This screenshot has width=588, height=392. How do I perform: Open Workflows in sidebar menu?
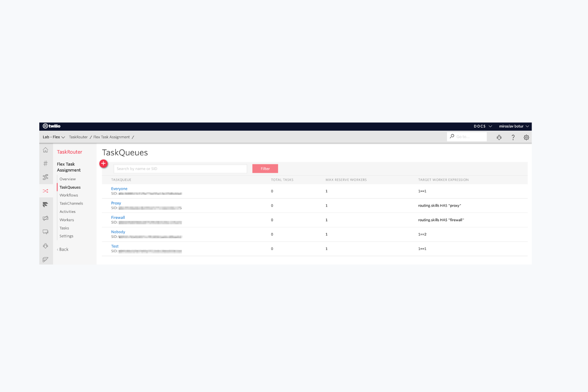click(x=69, y=195)
